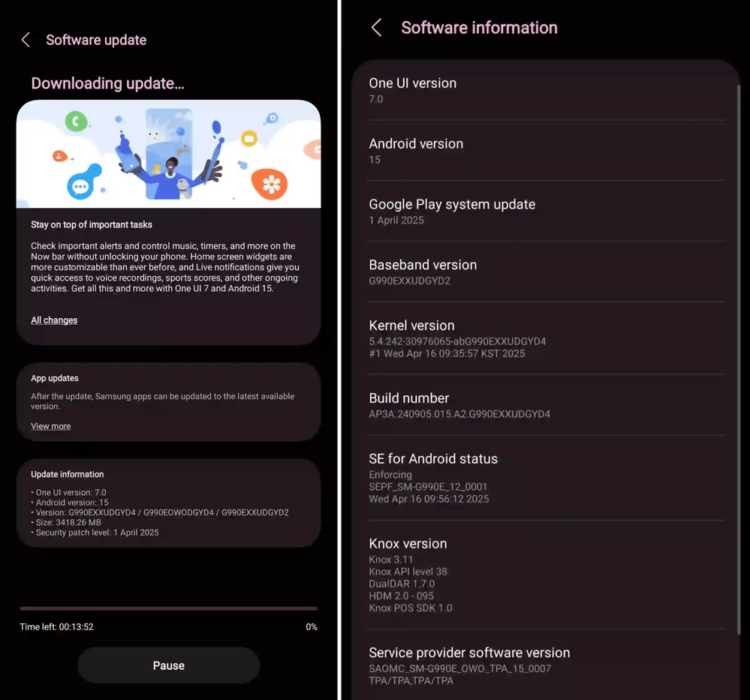Screen dimensions: 750x700
Task: Open the All changes link
Action: (54, 320)
